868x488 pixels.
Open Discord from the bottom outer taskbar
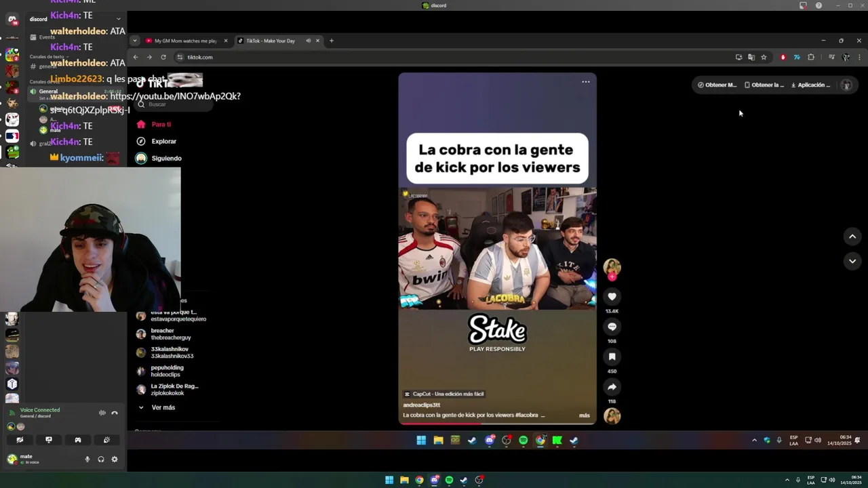coord(434,480)
